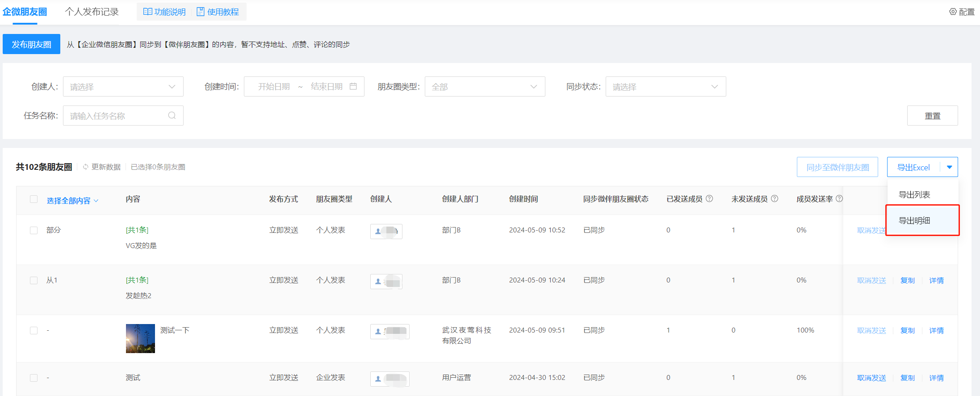Toggle the 导出Excel dropdown arrow
Viewport: 980px width, 396px height.
949,167
